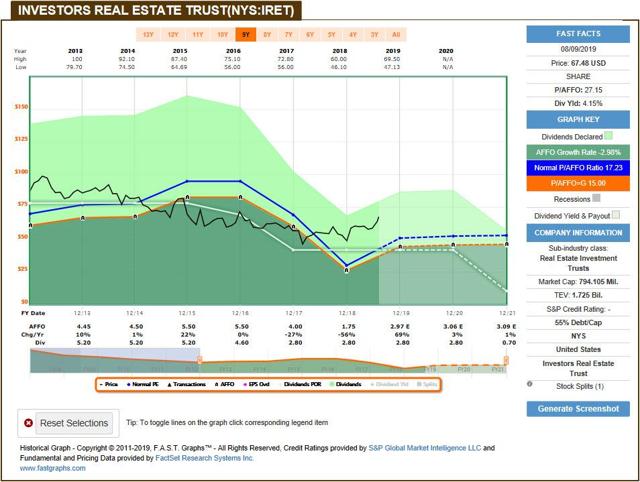Open the FactSet Research Systems Inc. link
The image size is (640, 482).
204,458
